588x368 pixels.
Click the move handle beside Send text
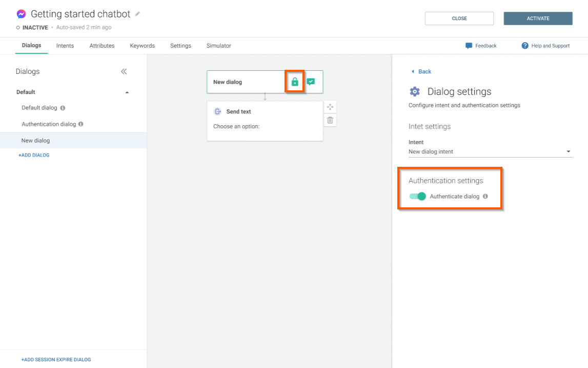click(x=330, y=107)
